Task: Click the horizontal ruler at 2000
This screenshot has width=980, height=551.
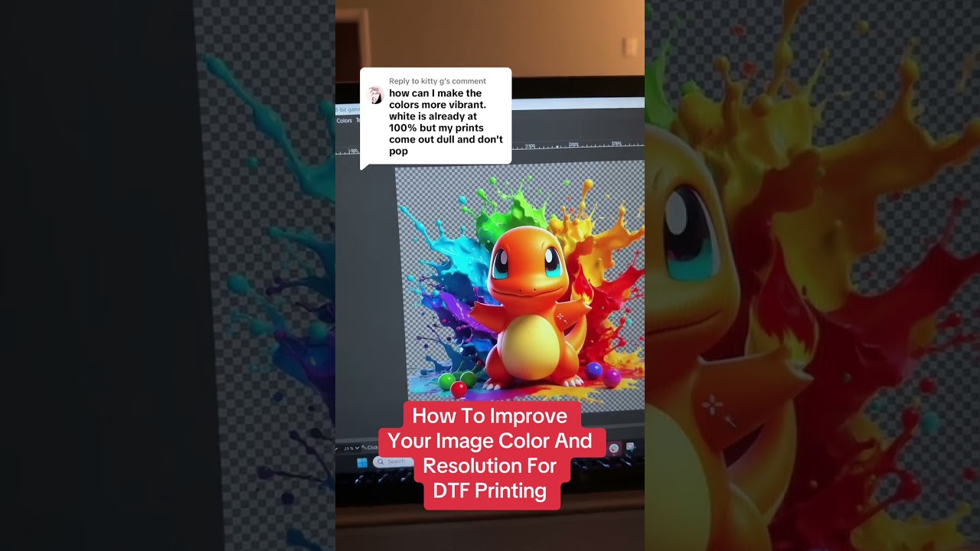Action: tap(573, 144)
